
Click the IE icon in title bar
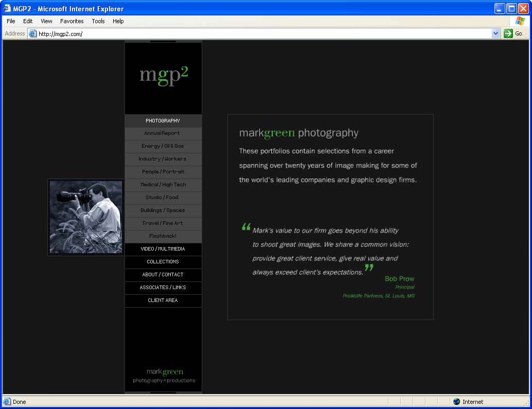point(7,9)
